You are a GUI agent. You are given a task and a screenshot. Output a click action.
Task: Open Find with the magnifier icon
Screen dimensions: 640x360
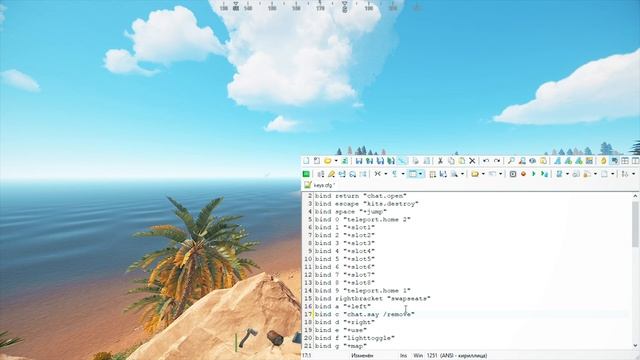coord(511,161)
